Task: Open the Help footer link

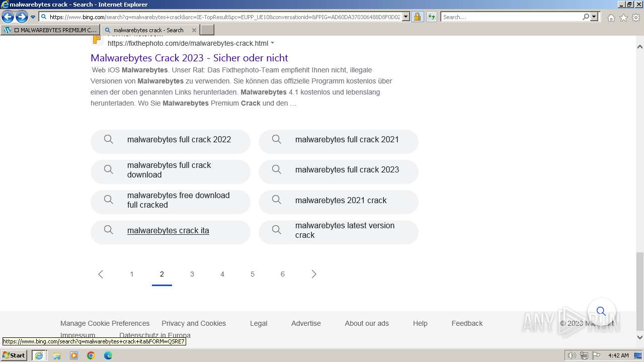Action: 420,323
